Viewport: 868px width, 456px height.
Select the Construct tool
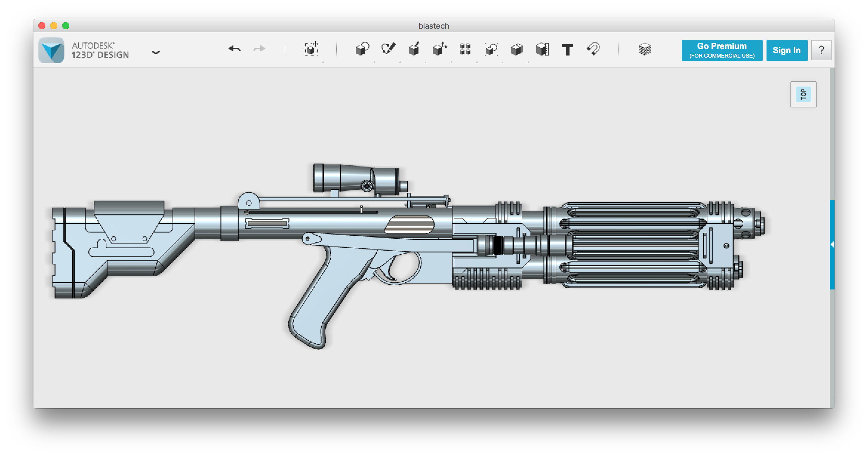tap(414, 49)
